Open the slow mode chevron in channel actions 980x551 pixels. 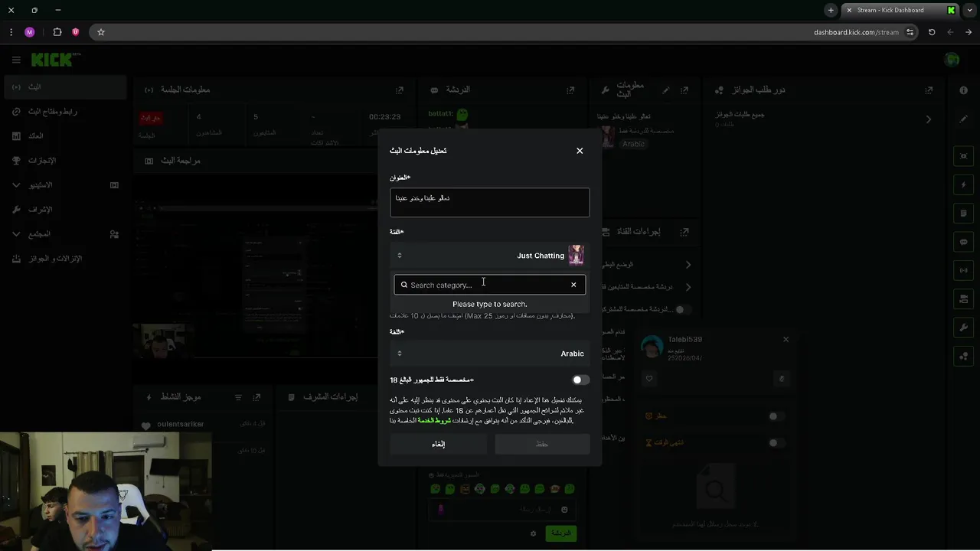(x=688, y=265)
